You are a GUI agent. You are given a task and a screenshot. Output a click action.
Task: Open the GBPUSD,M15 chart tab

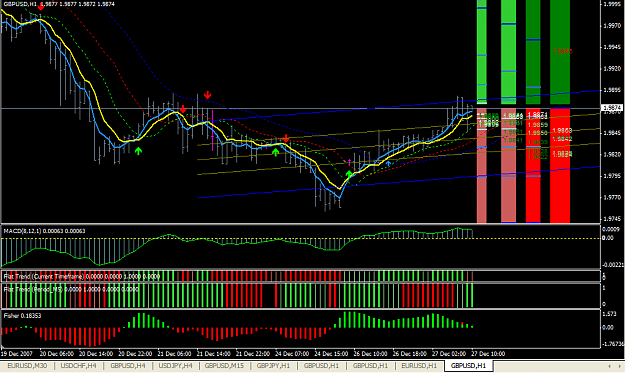pyautogui.click(x=224, y=365)
